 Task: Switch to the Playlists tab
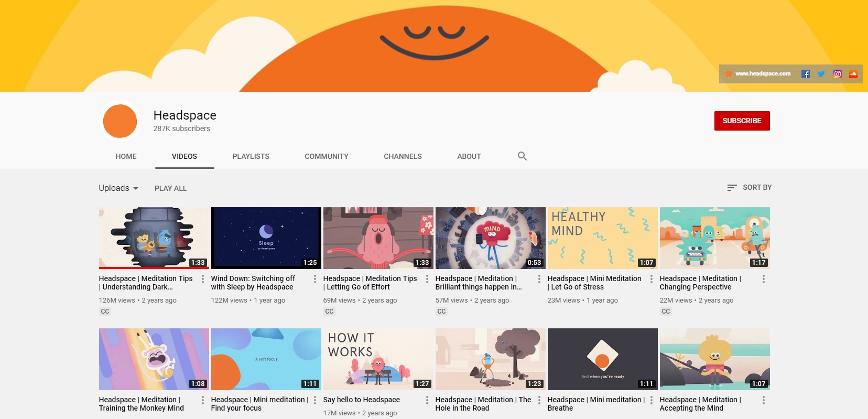(251, 156)
